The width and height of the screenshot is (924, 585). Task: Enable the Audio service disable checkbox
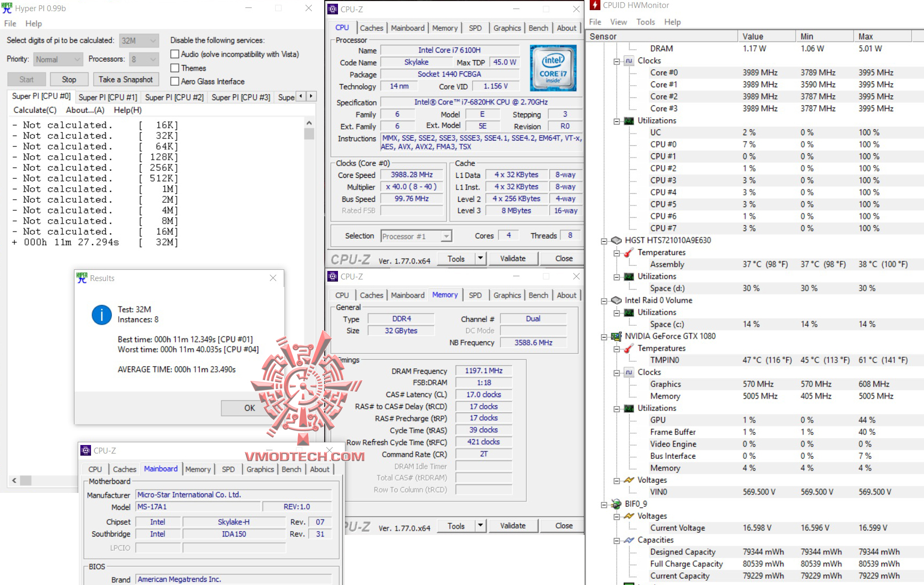[x=175, y=54]
